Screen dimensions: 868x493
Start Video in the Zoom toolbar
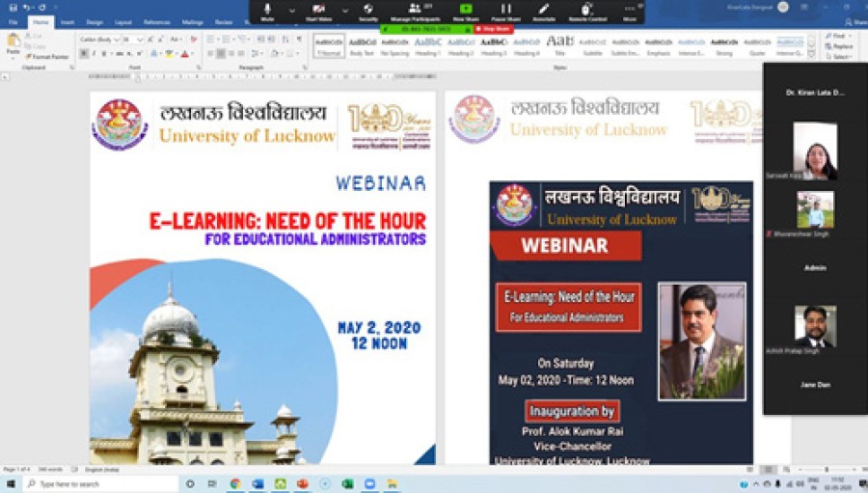[x=317, y=10]
